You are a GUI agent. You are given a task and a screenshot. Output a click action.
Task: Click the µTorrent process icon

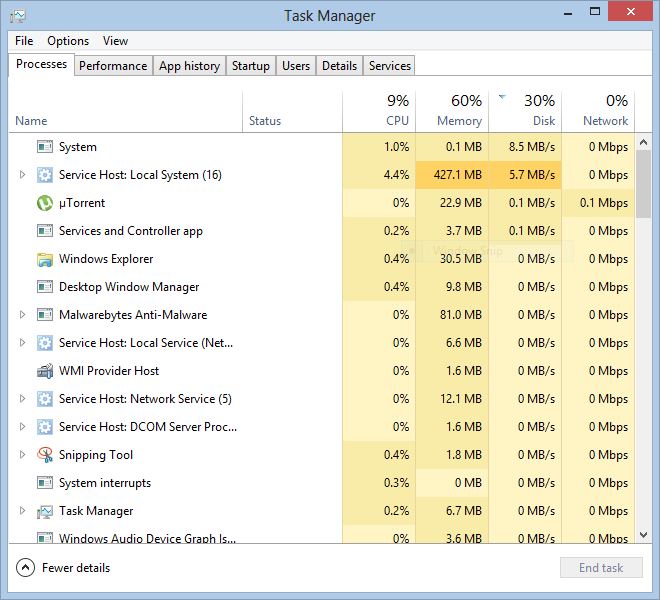click(44, 203)
